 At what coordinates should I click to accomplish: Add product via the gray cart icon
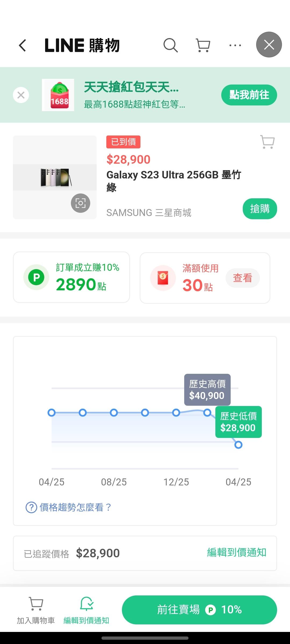tap(267, 142)
